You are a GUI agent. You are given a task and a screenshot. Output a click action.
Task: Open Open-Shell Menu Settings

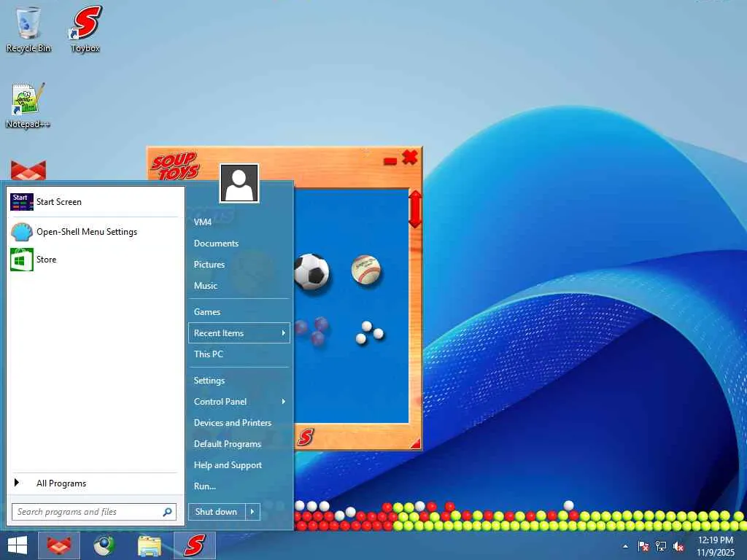[96, 232]
